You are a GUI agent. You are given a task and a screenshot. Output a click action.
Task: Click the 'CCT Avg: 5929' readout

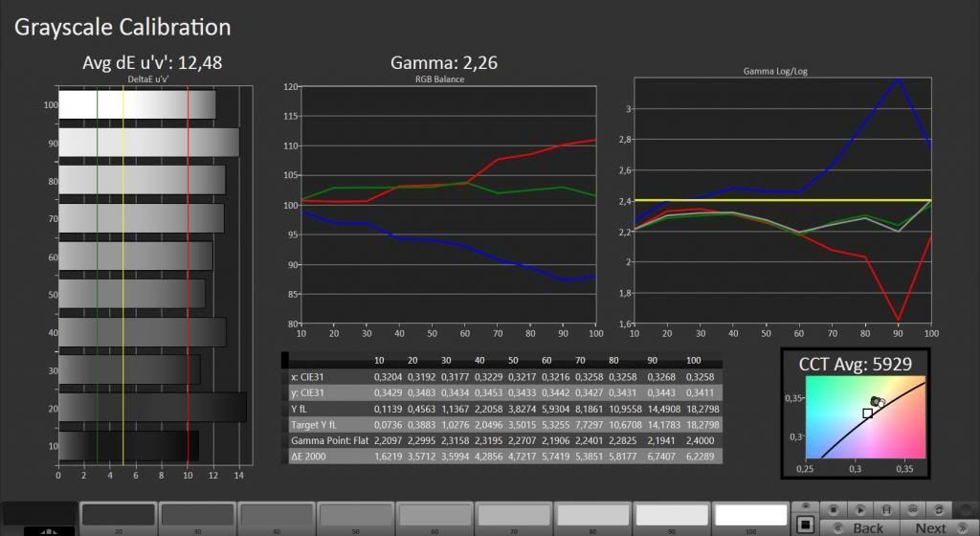click(855, 365)
